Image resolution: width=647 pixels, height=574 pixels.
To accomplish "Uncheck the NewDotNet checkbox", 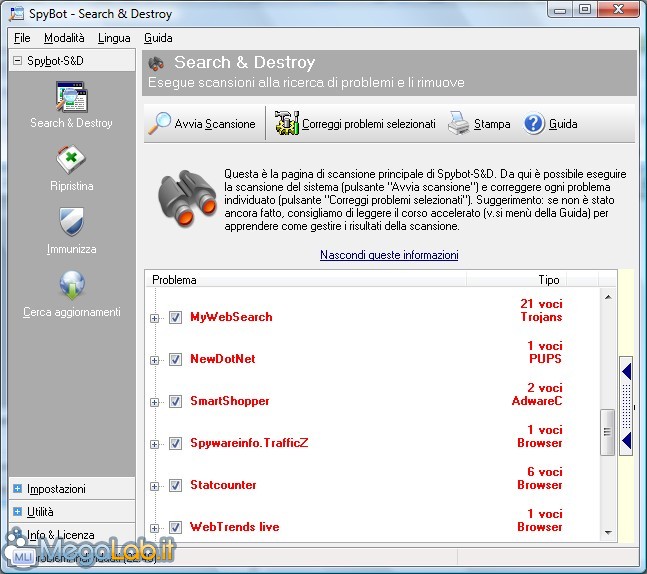I will coord(175,359).
